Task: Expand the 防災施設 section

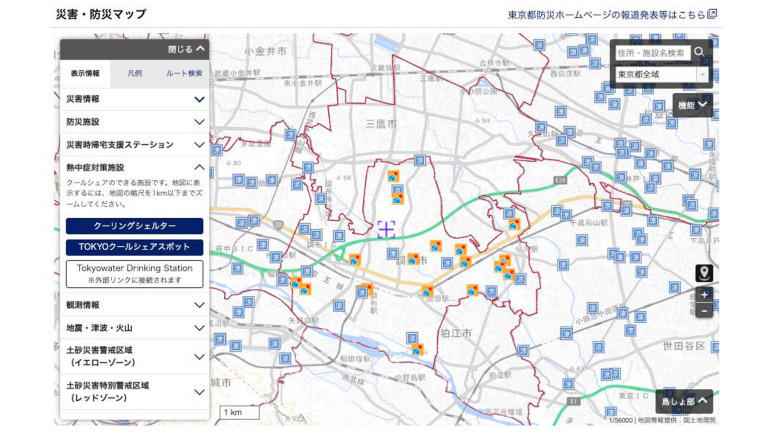Action: (134, 122)
